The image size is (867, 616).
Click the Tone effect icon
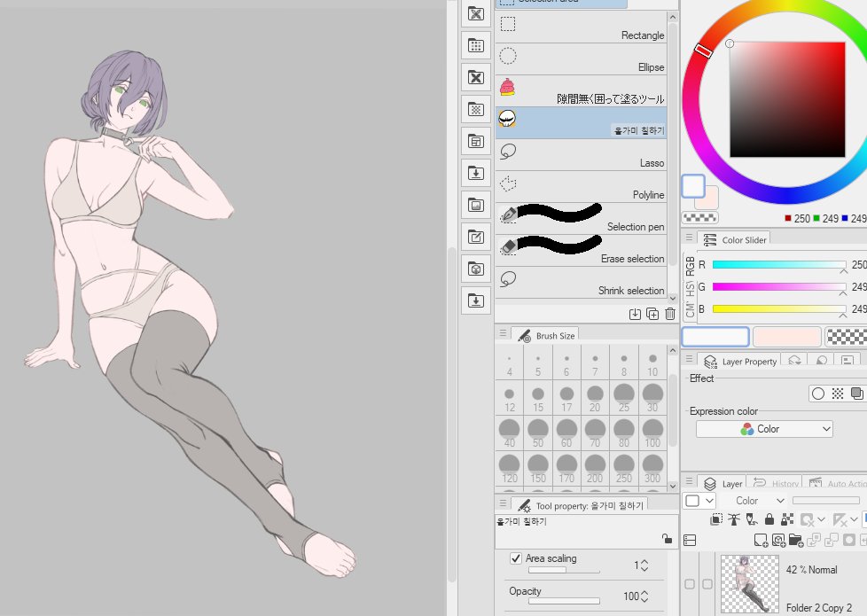(838, 394)
